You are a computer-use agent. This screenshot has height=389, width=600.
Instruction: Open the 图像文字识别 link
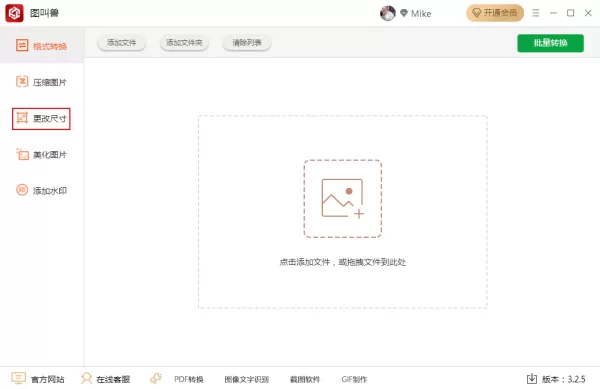(x=246, y=379)
